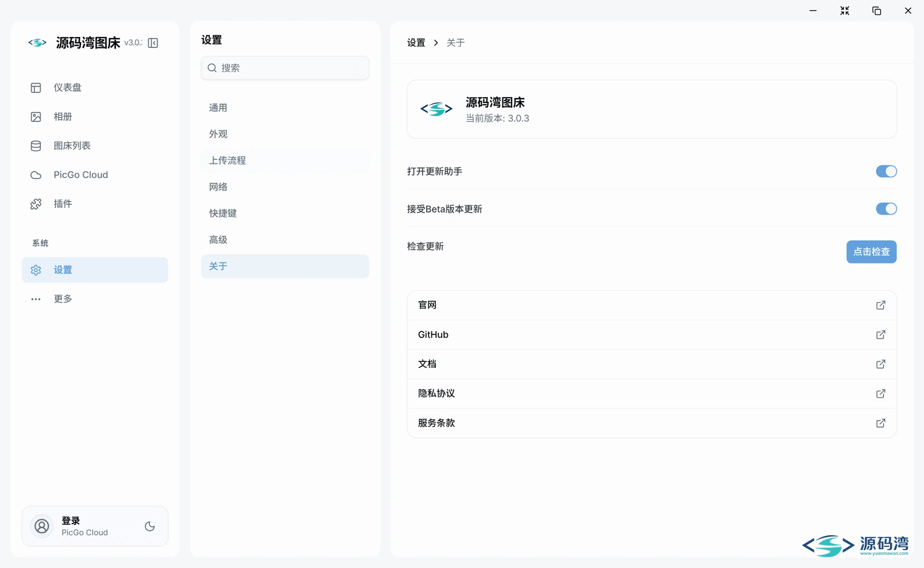The image size is (924, 568).
Task: Click 设置 in the breadcrumb
Action: pyautogui.click(x=416, y=43)
